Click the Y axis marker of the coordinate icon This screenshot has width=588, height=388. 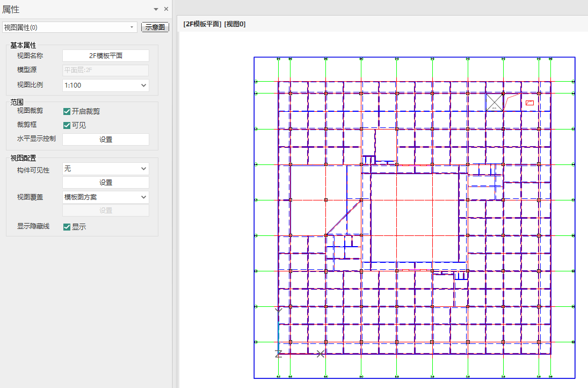click(278, 310)
